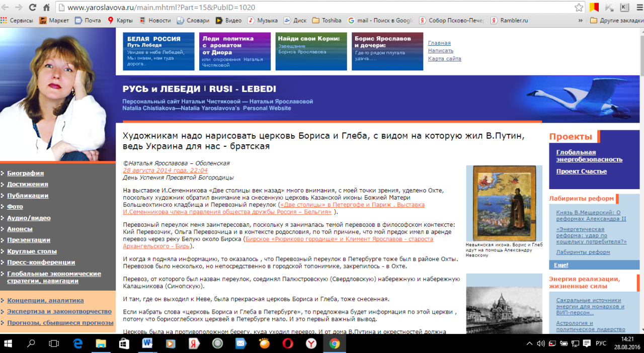Open the Toshiba bookmarks folder
The image size is (644, 353).
tap(327, 21)
